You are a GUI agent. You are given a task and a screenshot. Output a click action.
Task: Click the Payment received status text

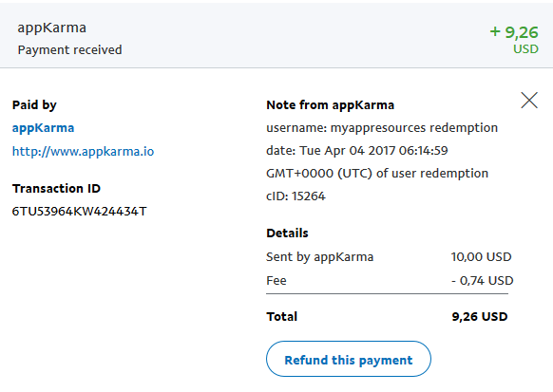(x=69, y=50)
